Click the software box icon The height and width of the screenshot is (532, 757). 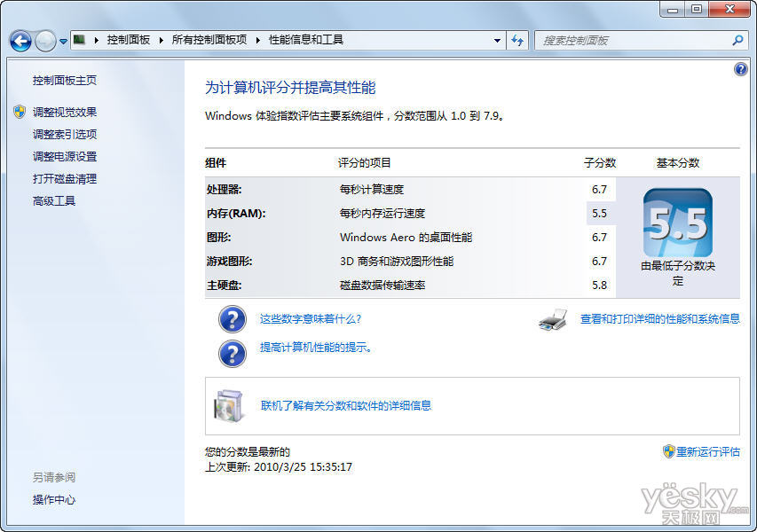coord(228,405)
